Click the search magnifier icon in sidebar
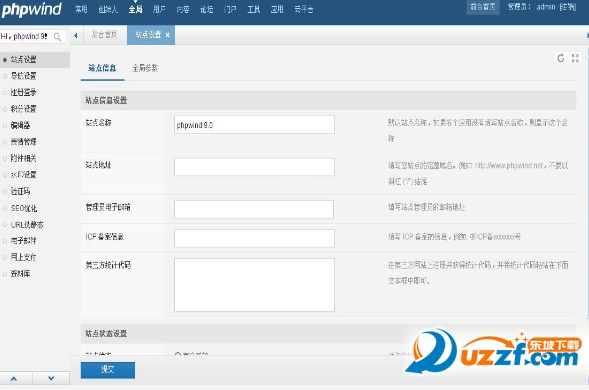This screenshot has height=390, width=589. 57,37
